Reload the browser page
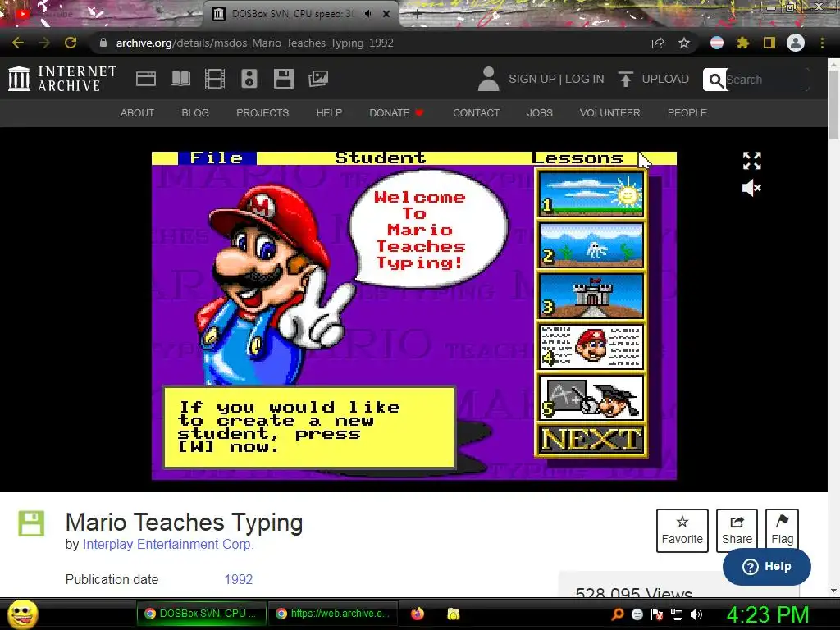 coord(71,43)
